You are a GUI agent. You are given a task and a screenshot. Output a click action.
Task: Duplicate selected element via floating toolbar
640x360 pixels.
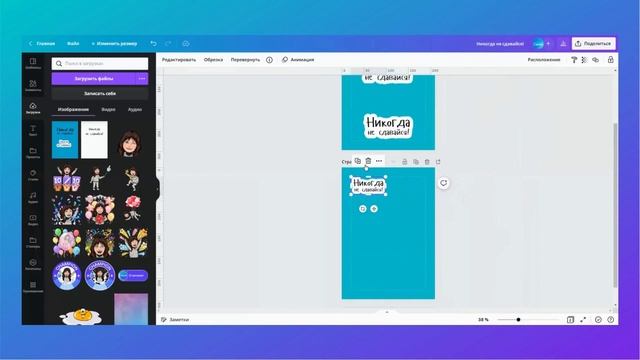pyautogui.click(x=358, y=161)
